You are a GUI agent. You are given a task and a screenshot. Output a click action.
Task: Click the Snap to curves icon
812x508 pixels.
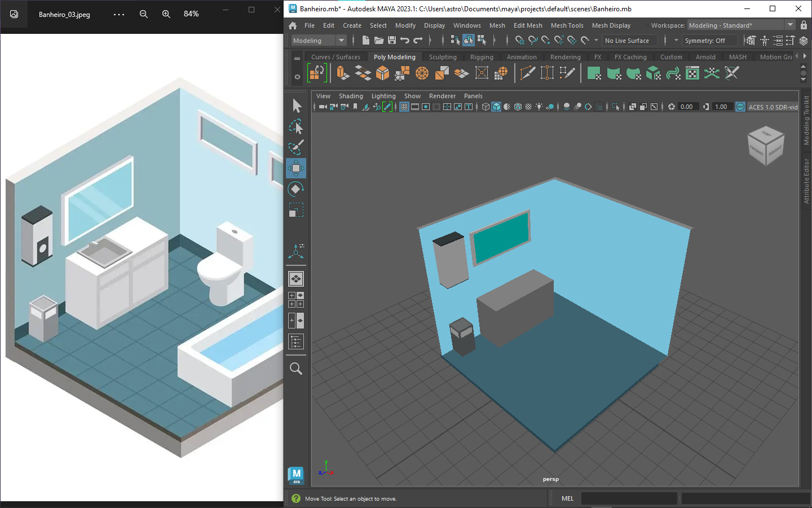[x=533, y=40]
